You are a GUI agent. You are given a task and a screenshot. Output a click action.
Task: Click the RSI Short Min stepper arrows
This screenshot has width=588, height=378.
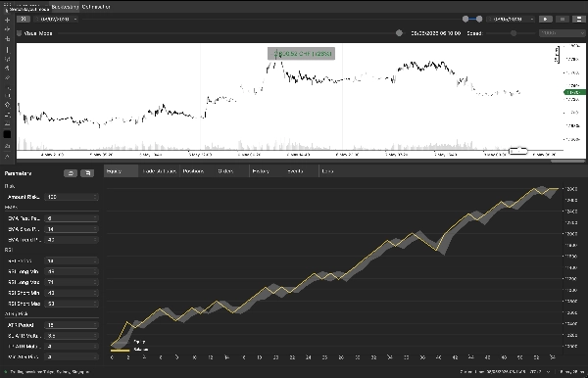click(95, 293)
